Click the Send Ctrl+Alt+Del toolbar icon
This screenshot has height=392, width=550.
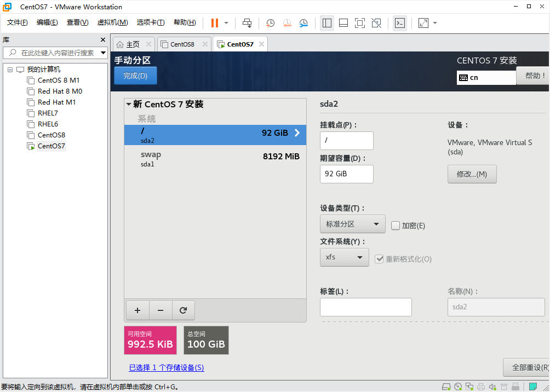pyautogui.click(x=247, y=23)
